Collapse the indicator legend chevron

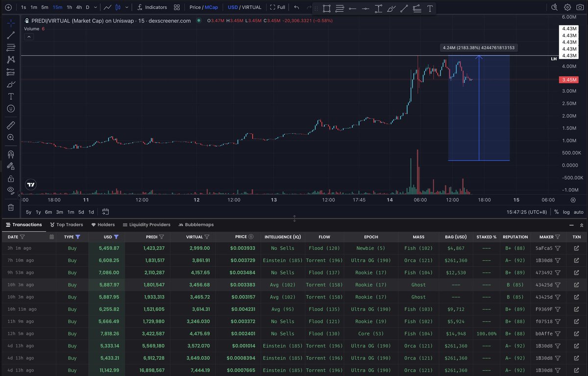point(28,37)
